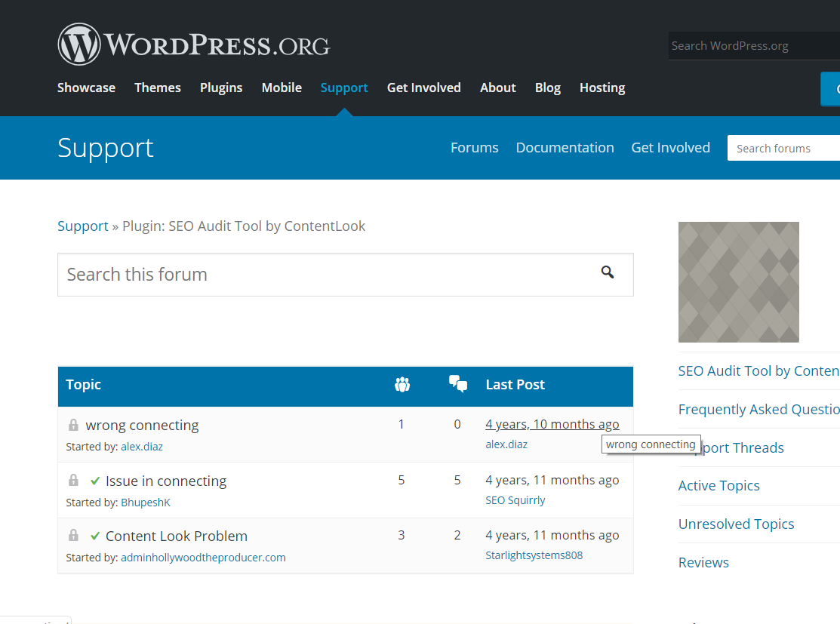Click resolved checkmark next to Issue in connecting
This screenshot has height=624, width=840.
pyautogui.click(x=95, y=481)
